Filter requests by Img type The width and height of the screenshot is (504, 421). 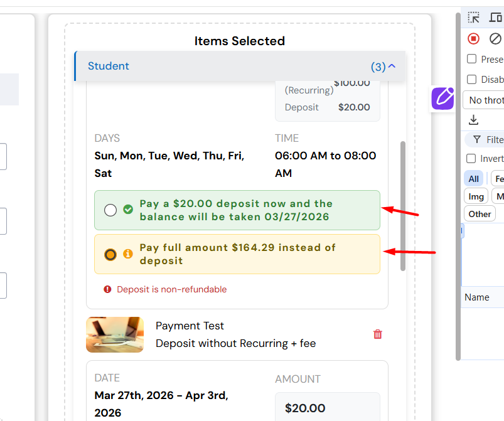pyautogui.click(x=476, y=196)
